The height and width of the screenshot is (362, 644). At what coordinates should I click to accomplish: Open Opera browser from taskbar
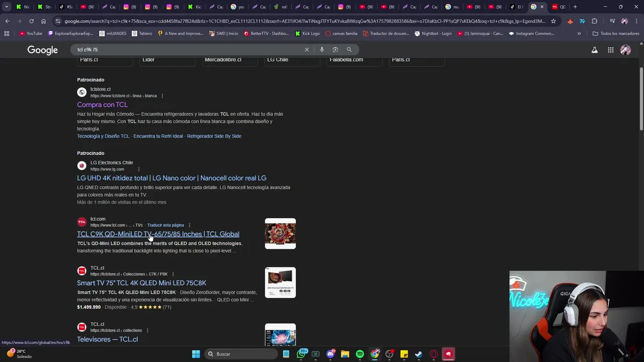coord(434,354)
